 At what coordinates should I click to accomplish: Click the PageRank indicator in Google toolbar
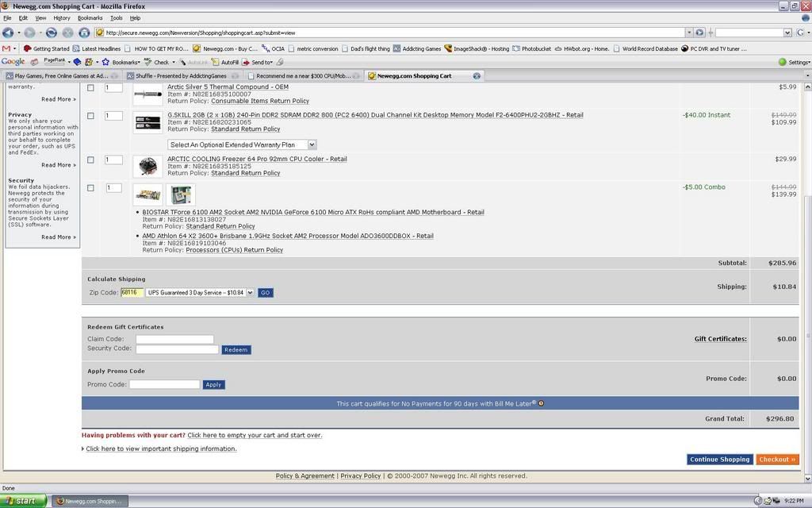point(55,62)
